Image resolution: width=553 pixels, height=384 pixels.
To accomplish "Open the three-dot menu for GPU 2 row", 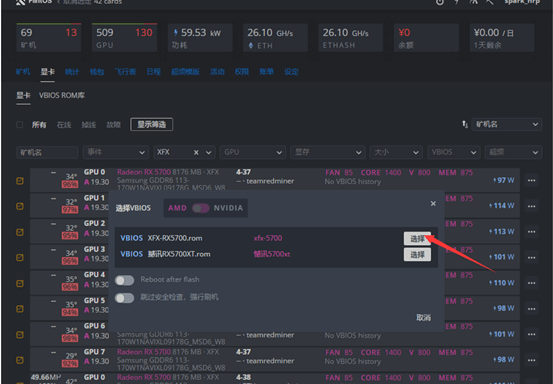I will point(531,232).
